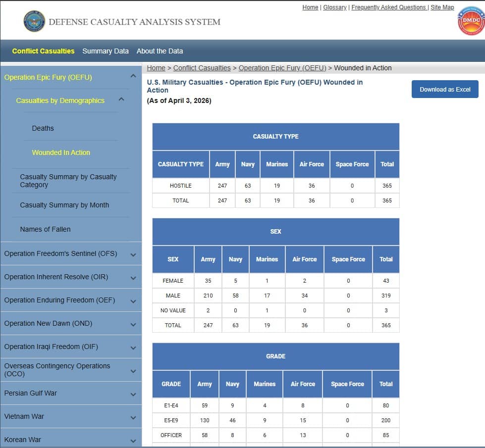Collapse the Casualties by Demographics chevron
The image size is (485, 448).
tap(121, 100)
